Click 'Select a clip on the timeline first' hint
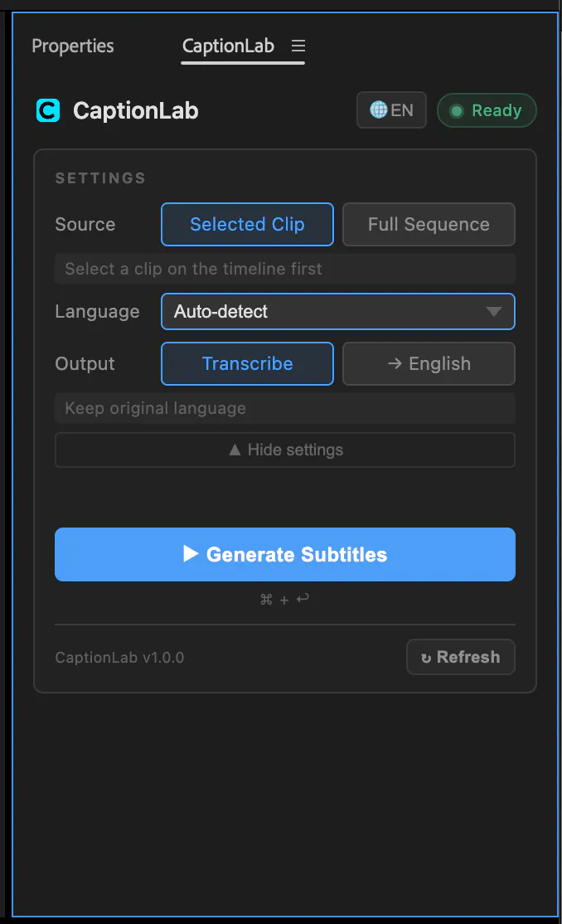Screen dimensions: 562x924 (x=285, y=269)
